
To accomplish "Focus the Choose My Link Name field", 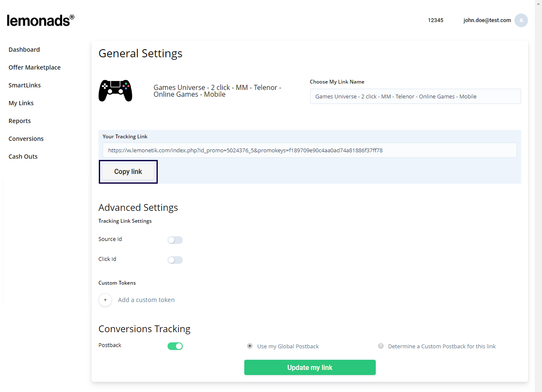I will 415,96.
